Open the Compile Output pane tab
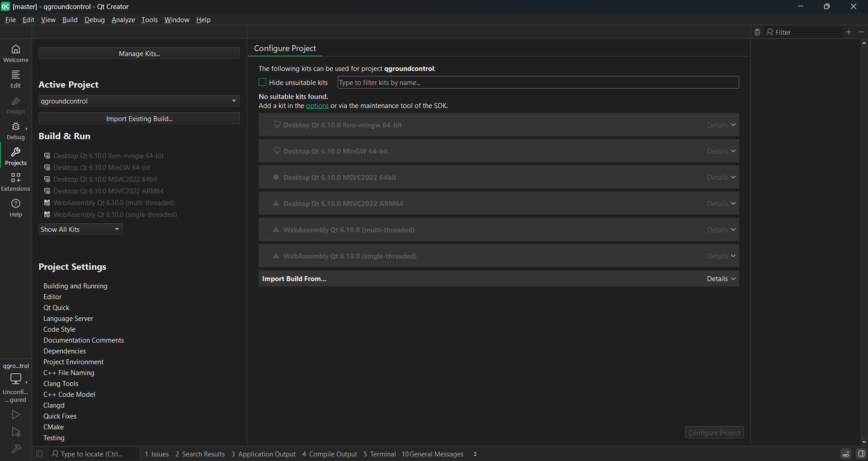The width and height of the screenshot is (868, 461). (330, 454)
